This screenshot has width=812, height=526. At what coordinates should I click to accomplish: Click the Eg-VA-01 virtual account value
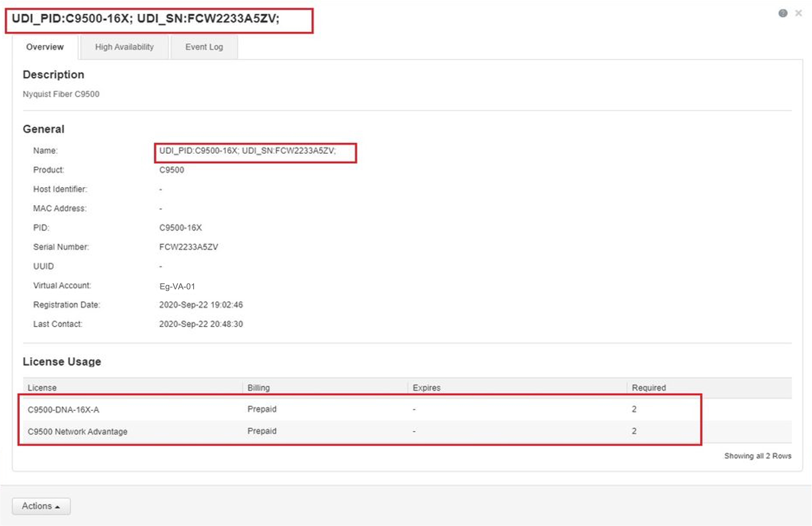pyautogui.click(x=177, y=286)
